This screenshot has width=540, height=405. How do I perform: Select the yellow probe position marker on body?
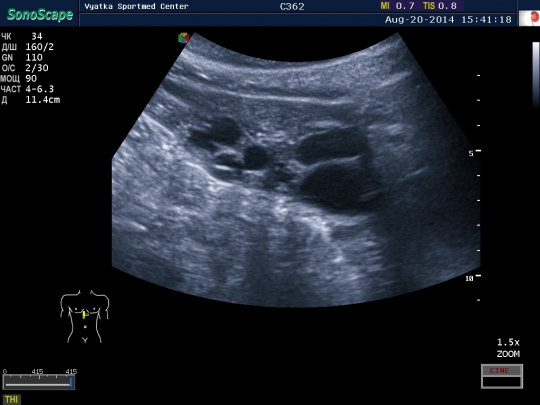click(x=85, y=314)
